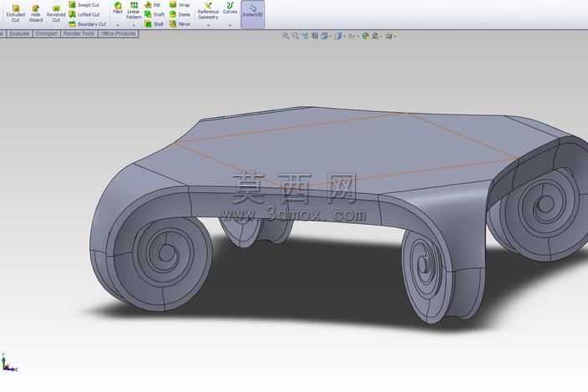Click the coordinate triad in viewport corner
This screenshot has width=588, height=392.
(x=8, y=363)
